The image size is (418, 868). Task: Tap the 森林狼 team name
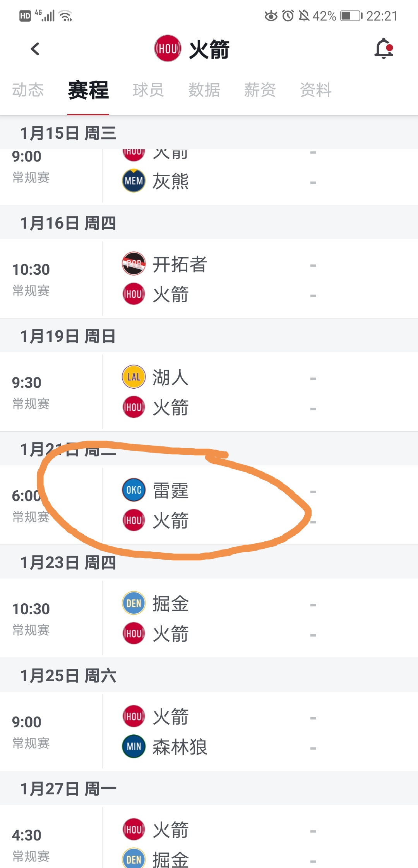pyautogui.click(x=180, y=747)
